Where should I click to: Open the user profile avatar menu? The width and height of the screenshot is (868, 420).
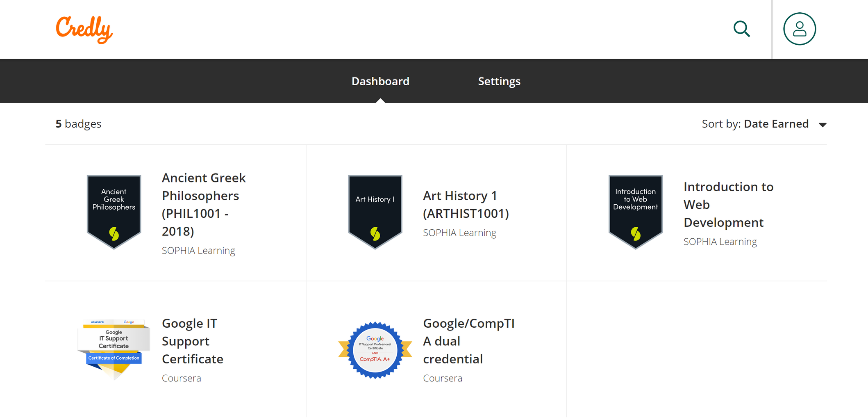point(799,29)
